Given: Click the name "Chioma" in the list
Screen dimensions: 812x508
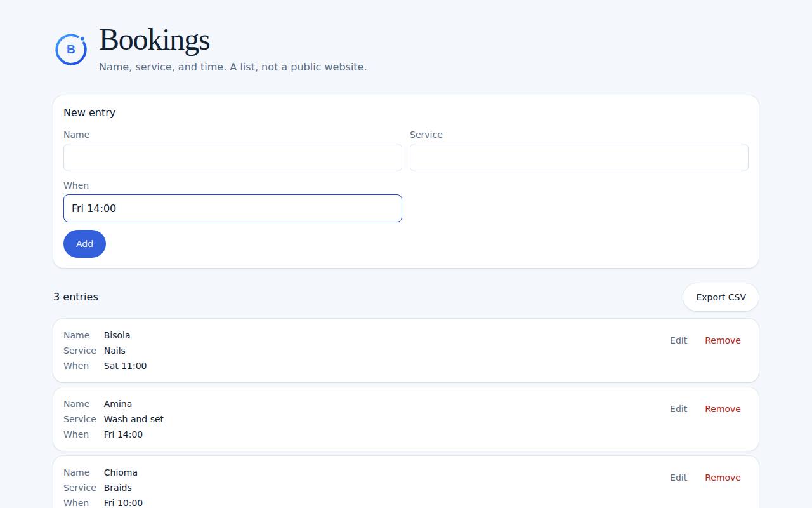Looking at the screenshot, I should 121,472.
